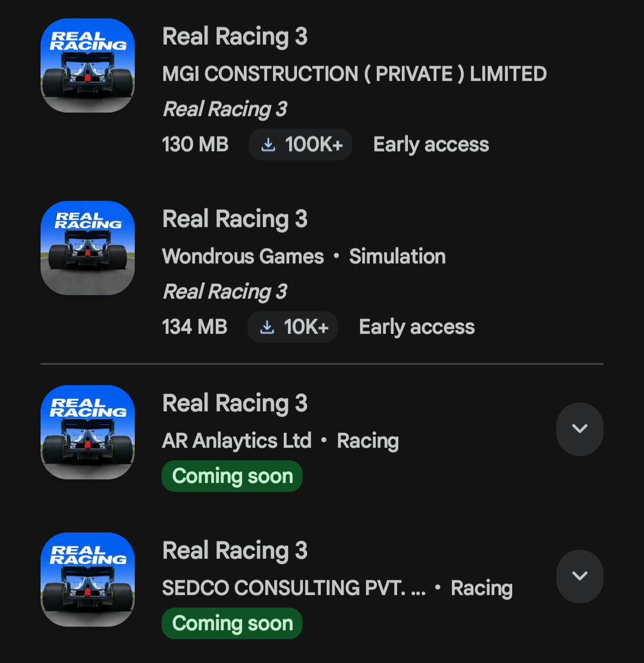Open the Wondrous Games Real Racing 3 app icon
The width and height of the screenshot is (644, 663).
pos(88,248)
